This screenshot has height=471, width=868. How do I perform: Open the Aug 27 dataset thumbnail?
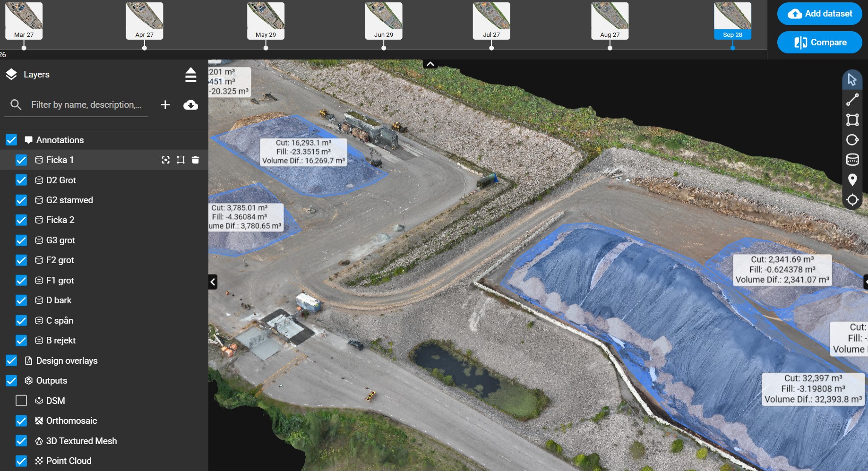coord(610,21)
